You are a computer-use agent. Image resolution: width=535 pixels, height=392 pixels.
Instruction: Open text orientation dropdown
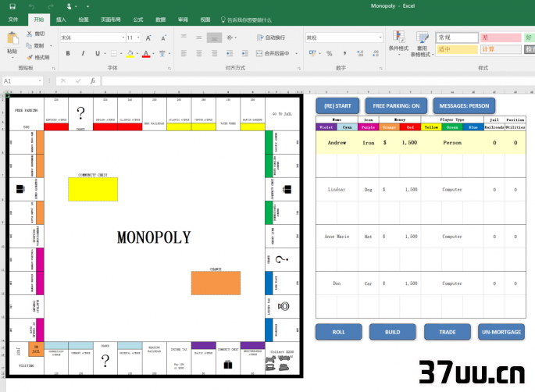(x=232, y=37)
